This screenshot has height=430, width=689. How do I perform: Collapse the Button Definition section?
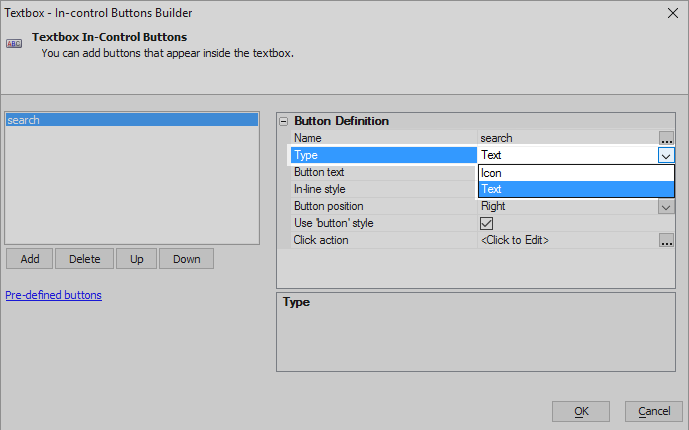[284, 121]
